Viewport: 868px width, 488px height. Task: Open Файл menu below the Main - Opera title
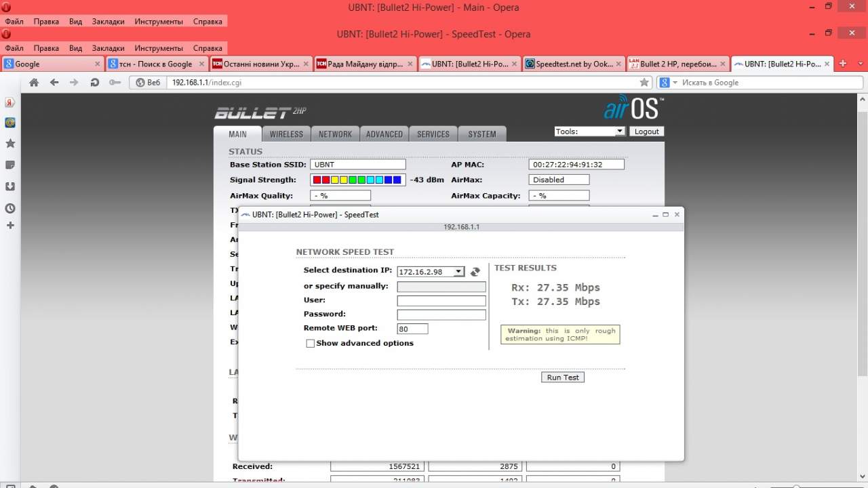[x=14, y=21]
